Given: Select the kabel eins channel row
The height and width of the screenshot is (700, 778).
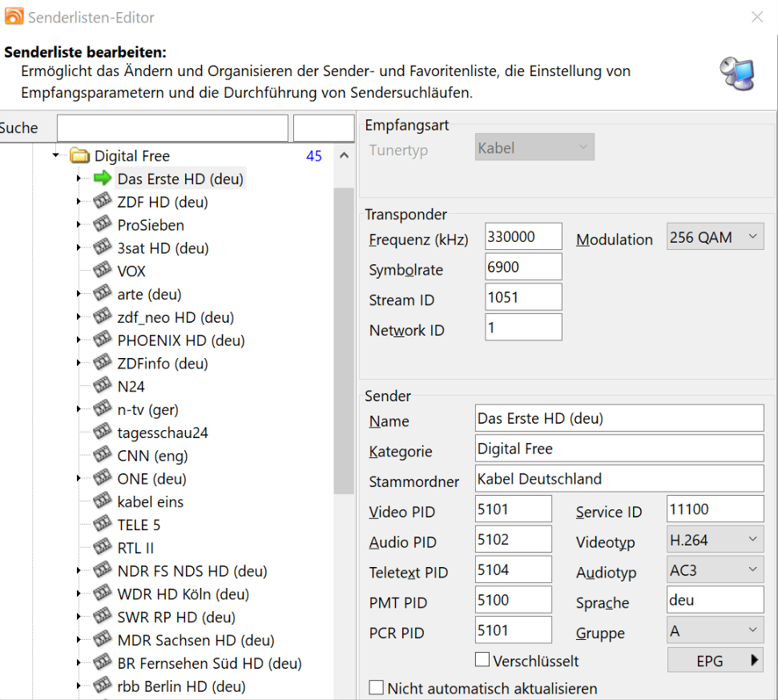Looking at the screenshot, I should [x=150, y=501].
